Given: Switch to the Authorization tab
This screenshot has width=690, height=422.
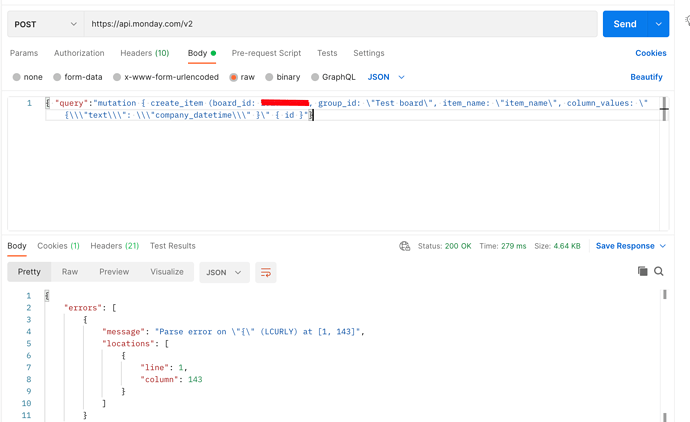Looking at the screenshot, I should pos(79,53).
